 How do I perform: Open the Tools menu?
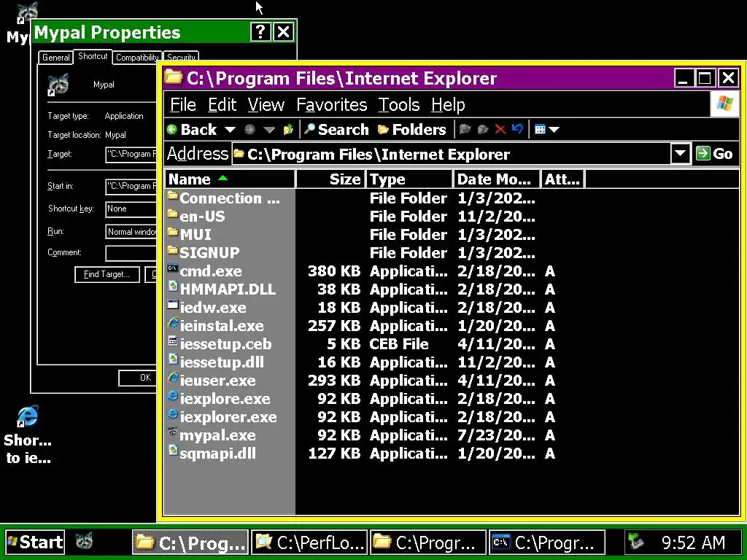[399, 105]
